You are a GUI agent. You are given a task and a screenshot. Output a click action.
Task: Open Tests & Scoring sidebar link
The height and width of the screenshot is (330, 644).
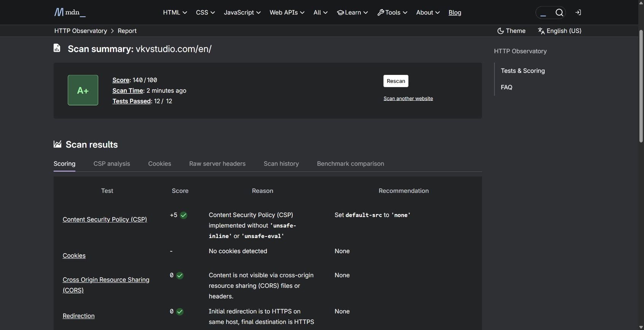[523, 71]
